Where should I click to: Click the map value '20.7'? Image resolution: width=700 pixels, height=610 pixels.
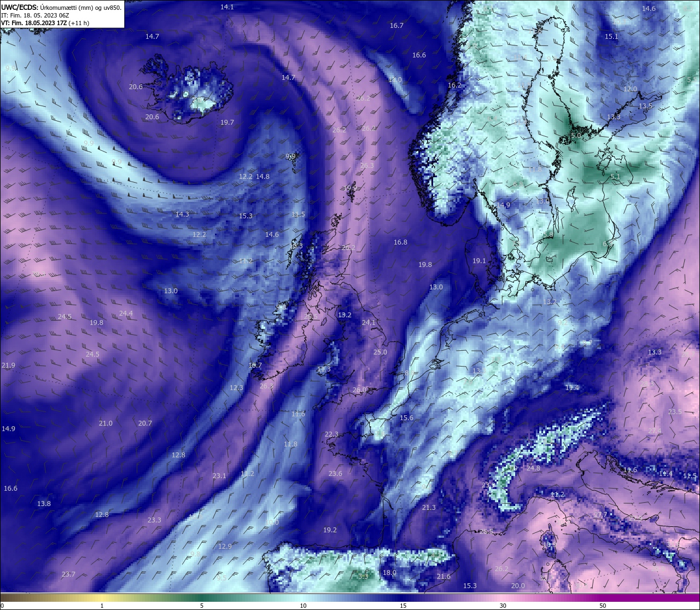(x=145, y=423)
